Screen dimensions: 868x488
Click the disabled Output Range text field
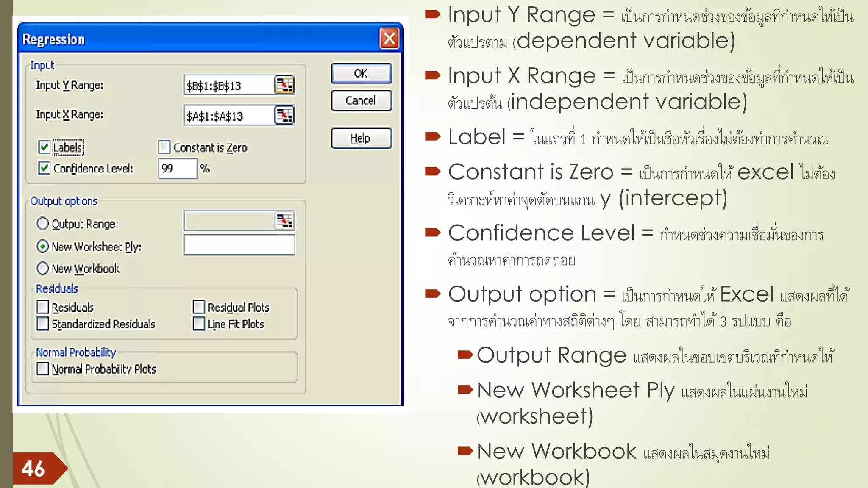point(229,221)
